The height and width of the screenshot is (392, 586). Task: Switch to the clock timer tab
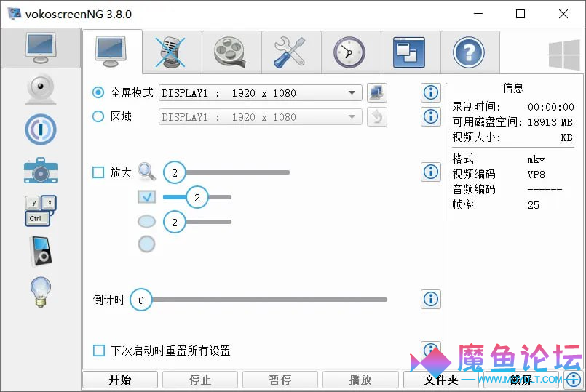351,52
